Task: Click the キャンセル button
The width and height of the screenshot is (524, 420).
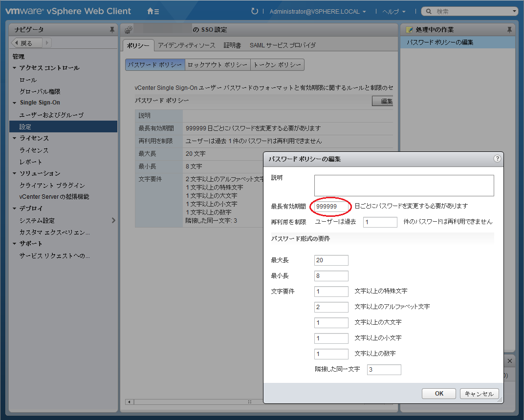Action: 479,394
